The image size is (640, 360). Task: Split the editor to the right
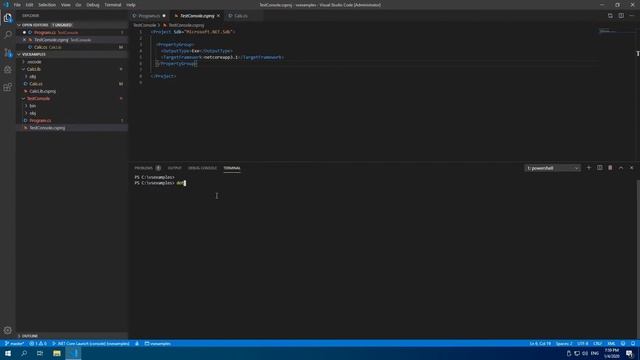click(x=621, y=16)
